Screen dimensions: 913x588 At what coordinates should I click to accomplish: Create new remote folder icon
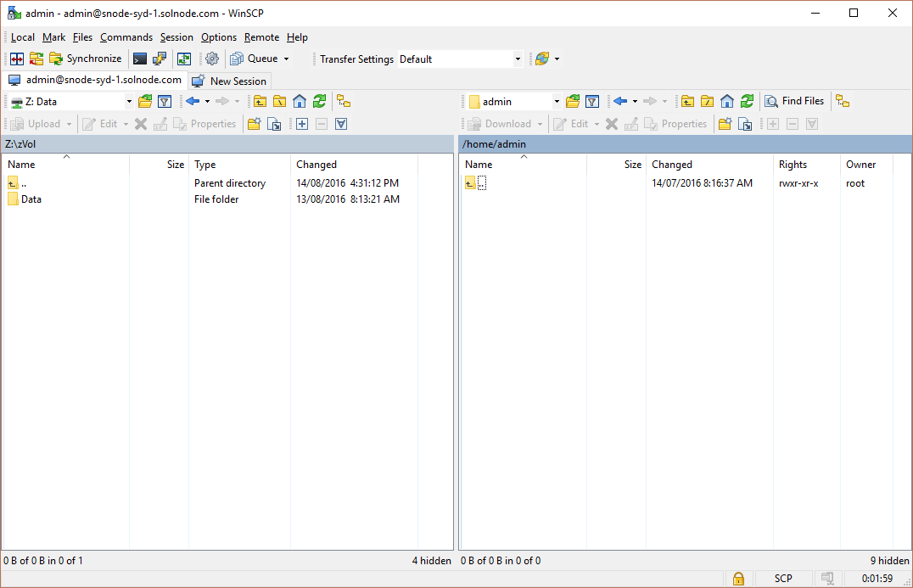click(725, 123)
